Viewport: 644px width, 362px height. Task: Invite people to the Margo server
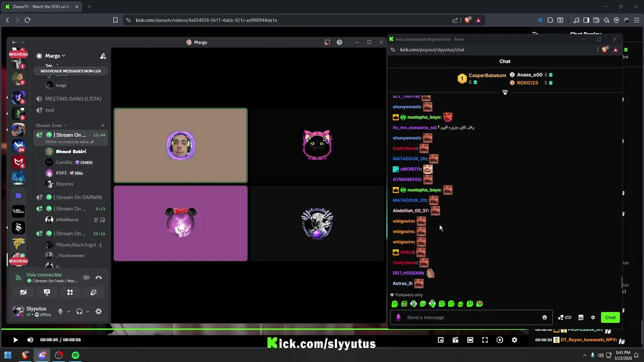tap(103, 56)
